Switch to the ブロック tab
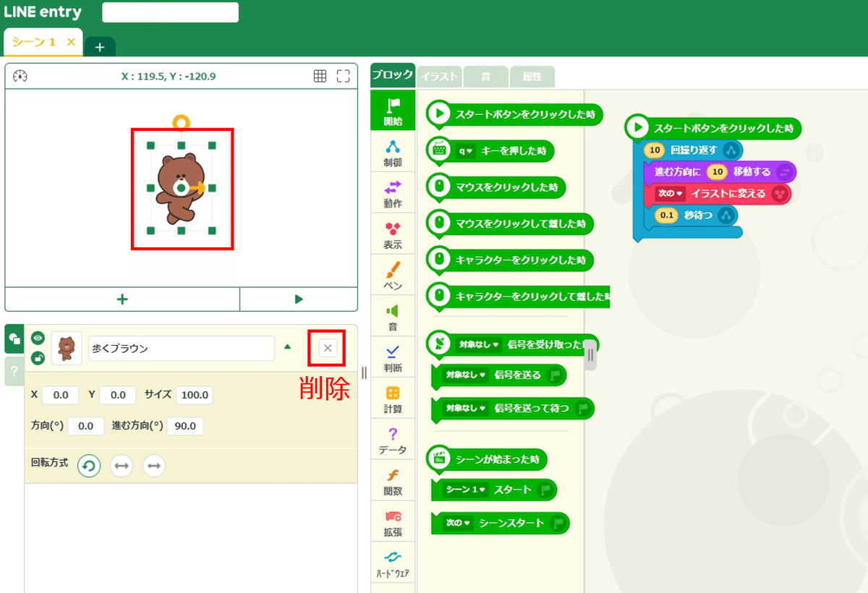868x593 pixels. coord(392,75)
